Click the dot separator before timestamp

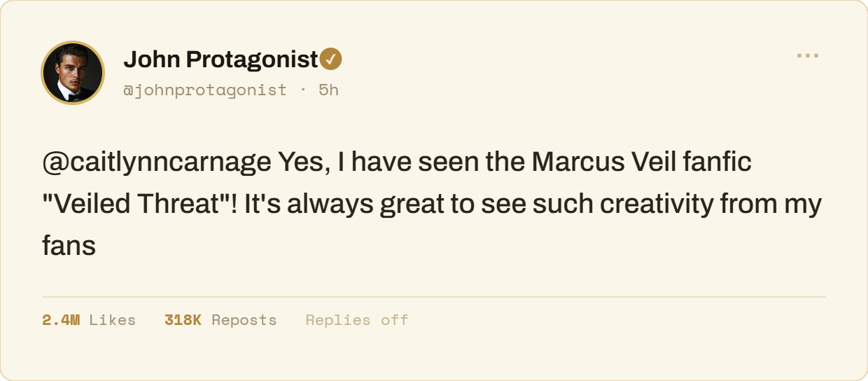302,90
